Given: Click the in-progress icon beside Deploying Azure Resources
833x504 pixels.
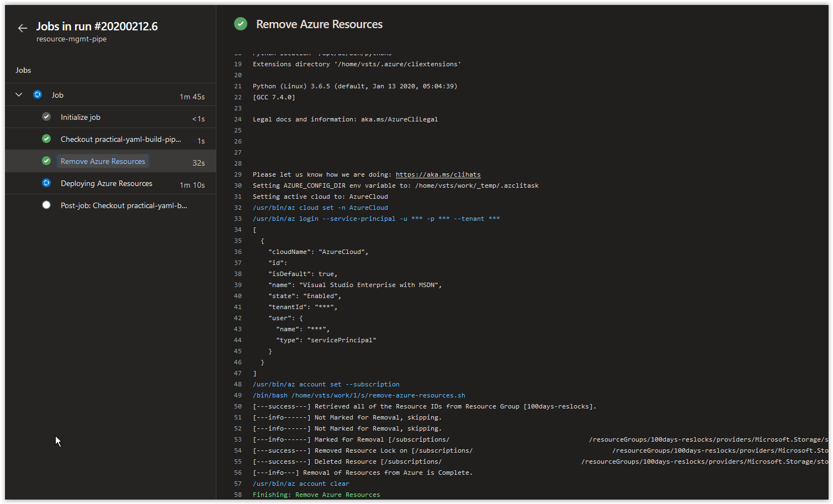Looking at the screenshot, I should point(46,183).
